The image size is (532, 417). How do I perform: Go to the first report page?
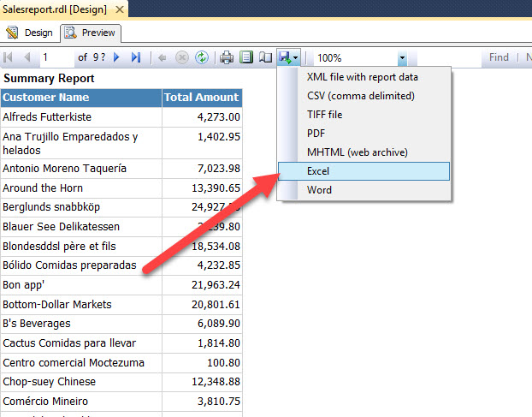coord(8,57)
